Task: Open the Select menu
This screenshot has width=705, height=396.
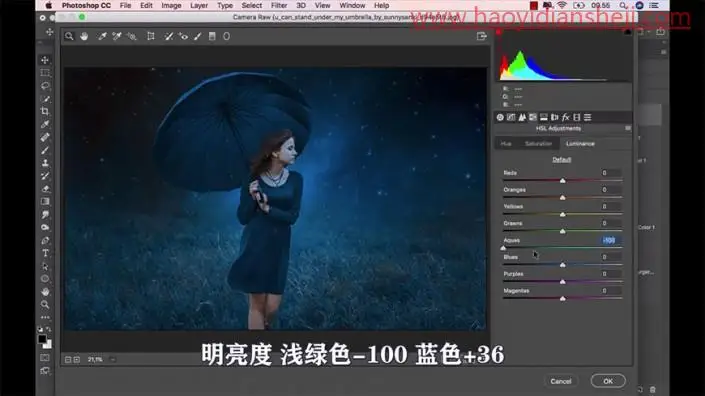Action: 252,6
